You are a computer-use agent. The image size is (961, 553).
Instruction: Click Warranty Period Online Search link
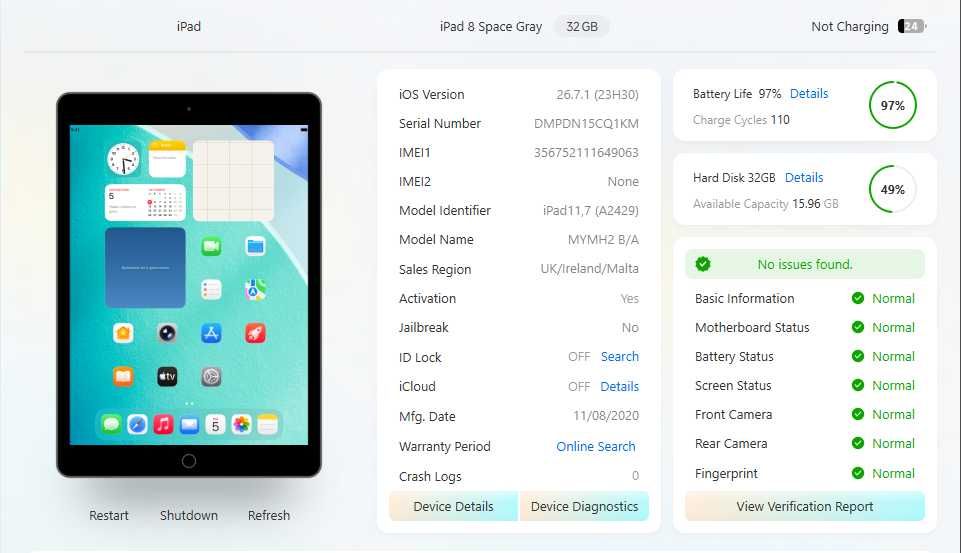point(596,447)
